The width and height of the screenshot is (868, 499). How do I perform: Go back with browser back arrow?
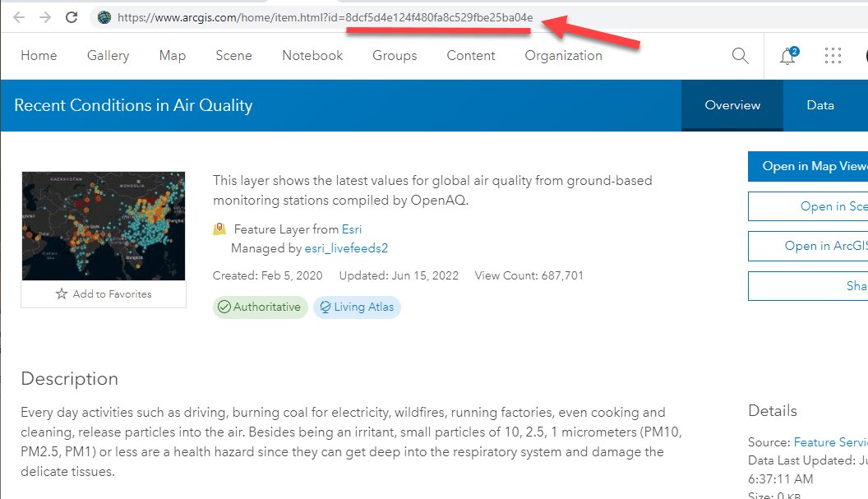click(x=19, y=17)
